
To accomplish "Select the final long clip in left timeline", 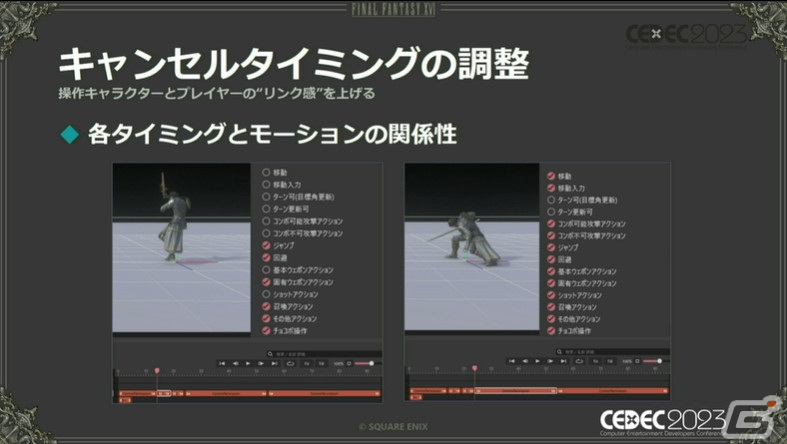I will tap(324, 393).
